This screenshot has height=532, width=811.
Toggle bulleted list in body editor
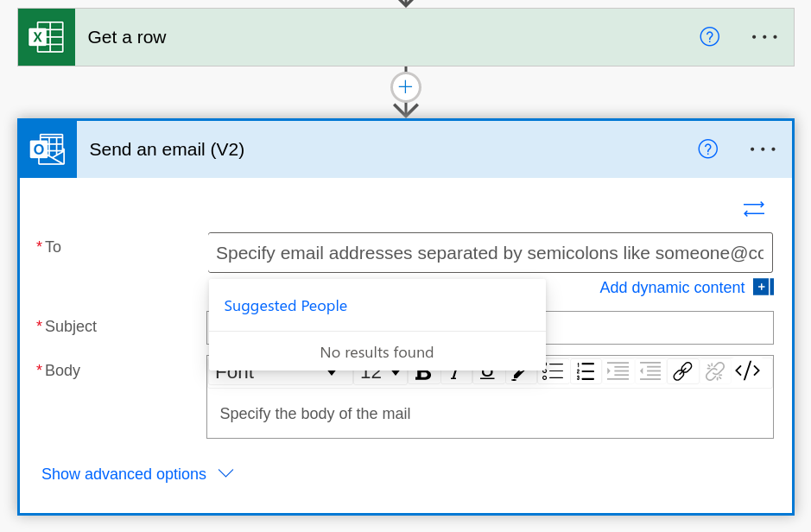(x=553, y=371)
